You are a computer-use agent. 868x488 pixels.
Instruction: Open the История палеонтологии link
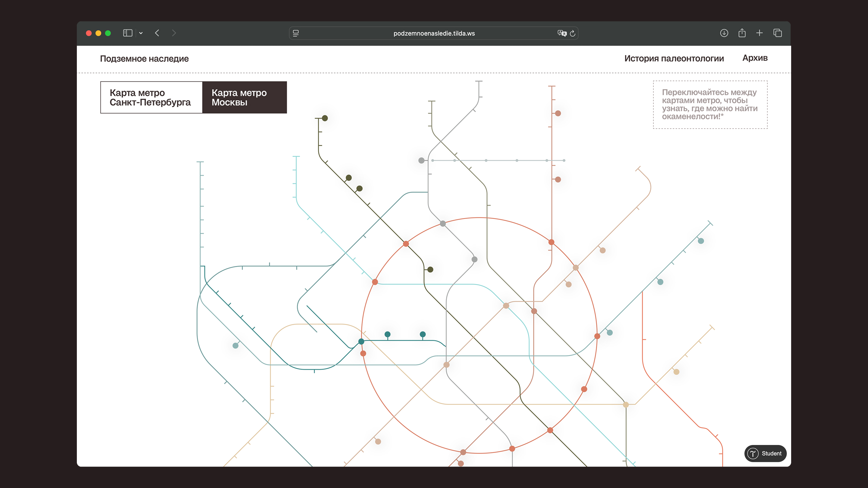coord(674,58)
